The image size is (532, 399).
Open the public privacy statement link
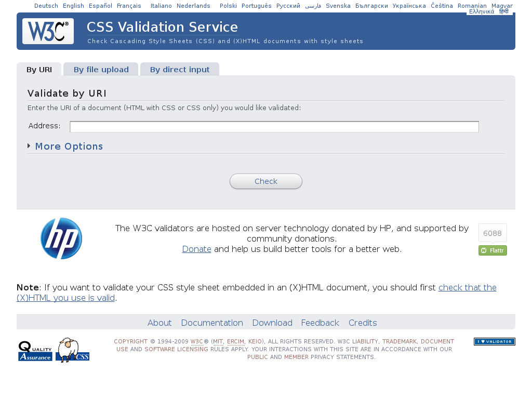click(258, 357)
